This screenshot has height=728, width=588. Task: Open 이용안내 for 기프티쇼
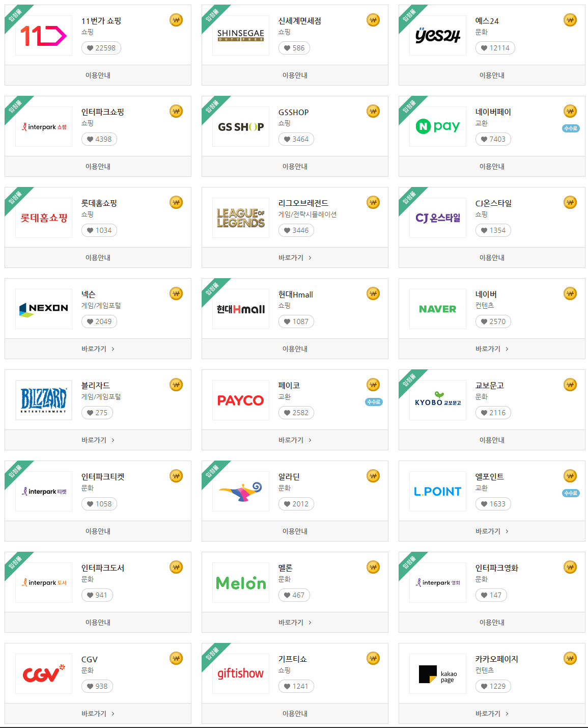pyautogui.click(x=295, y=714)
